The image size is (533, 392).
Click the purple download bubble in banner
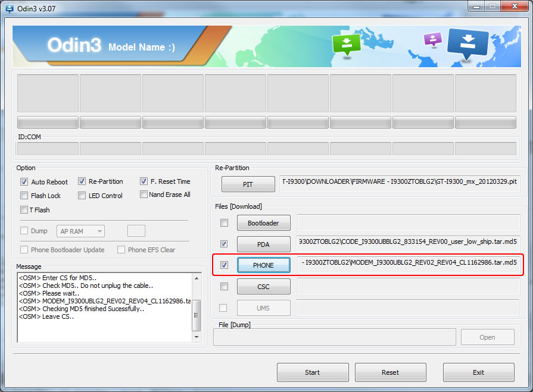click(432, 39)
